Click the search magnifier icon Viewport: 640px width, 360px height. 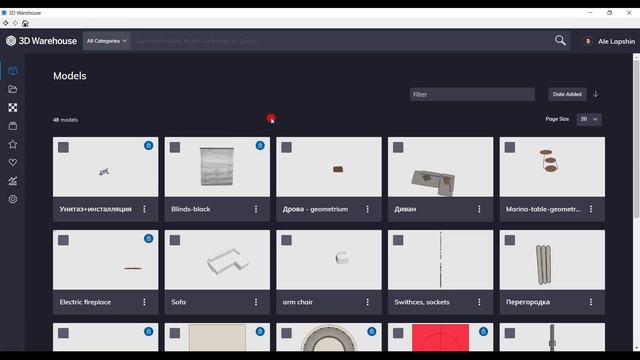tap(560, 40)
